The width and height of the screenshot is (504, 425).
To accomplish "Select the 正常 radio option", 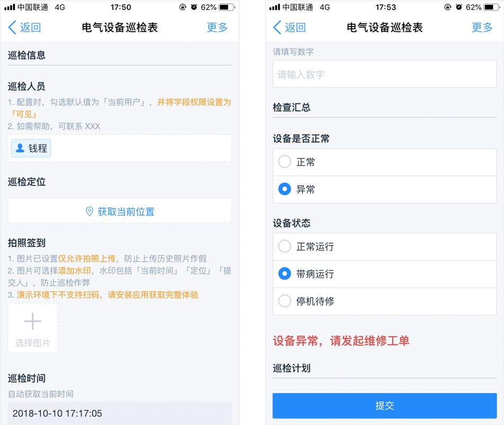I will point(384,162).
